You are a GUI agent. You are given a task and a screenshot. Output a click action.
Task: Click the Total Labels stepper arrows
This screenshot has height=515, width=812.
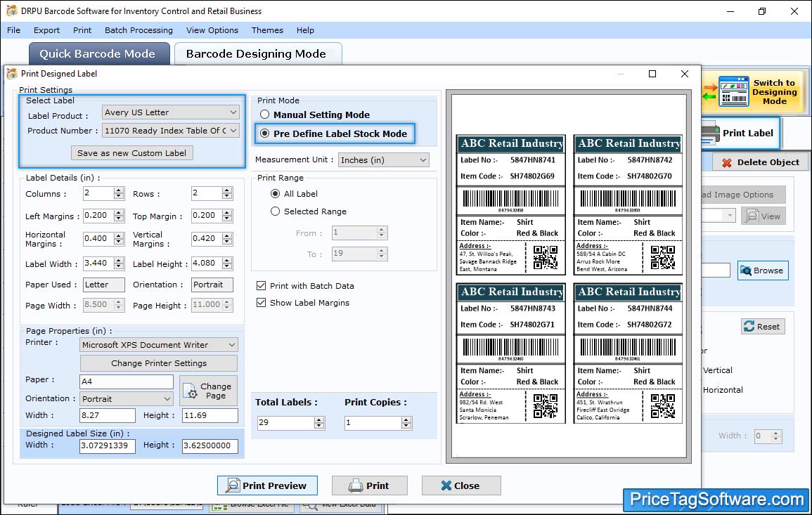click(319, 423)
